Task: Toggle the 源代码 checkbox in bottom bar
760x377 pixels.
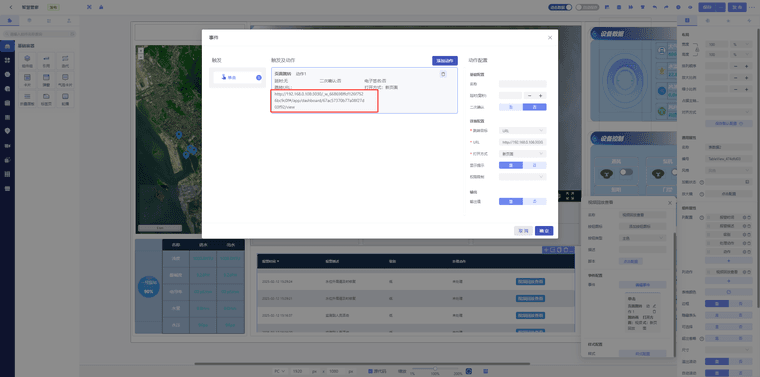Action: click(x=370, y=371)
